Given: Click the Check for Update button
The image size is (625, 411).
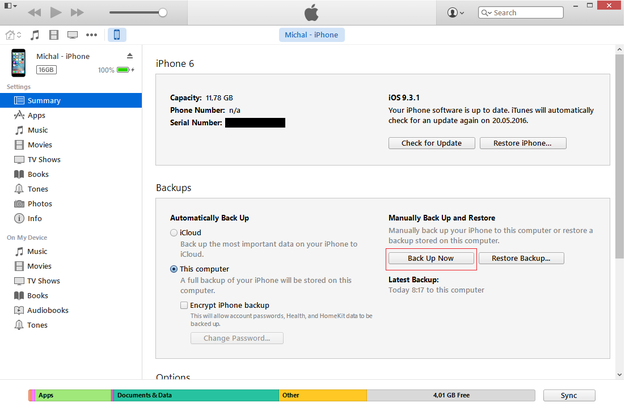Looking at the screenshot, I should pyautogui.click(x=432, y=143).
